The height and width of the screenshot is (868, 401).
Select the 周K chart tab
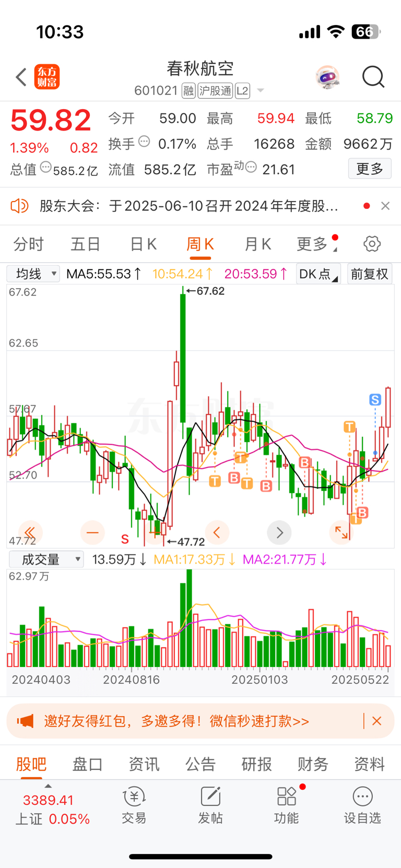pyautogui.click(x=200, y=244)
